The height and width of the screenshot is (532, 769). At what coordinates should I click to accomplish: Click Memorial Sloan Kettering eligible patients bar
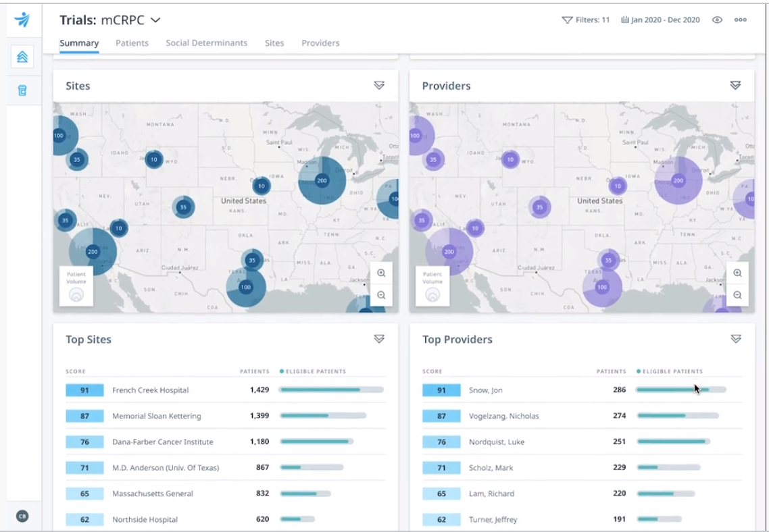click(x=323, y=416)
